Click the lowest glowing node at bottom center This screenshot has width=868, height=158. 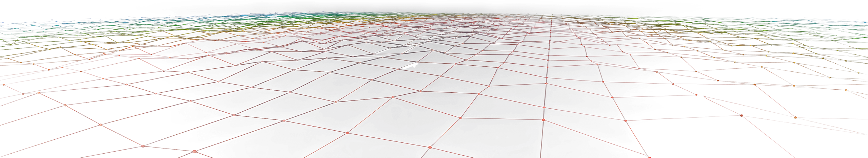pos(430,148)
